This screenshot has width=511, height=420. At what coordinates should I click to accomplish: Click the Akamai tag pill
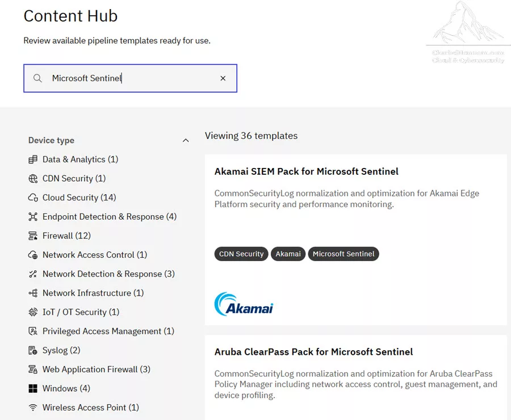pyautogui.click(x=288, y=254)
